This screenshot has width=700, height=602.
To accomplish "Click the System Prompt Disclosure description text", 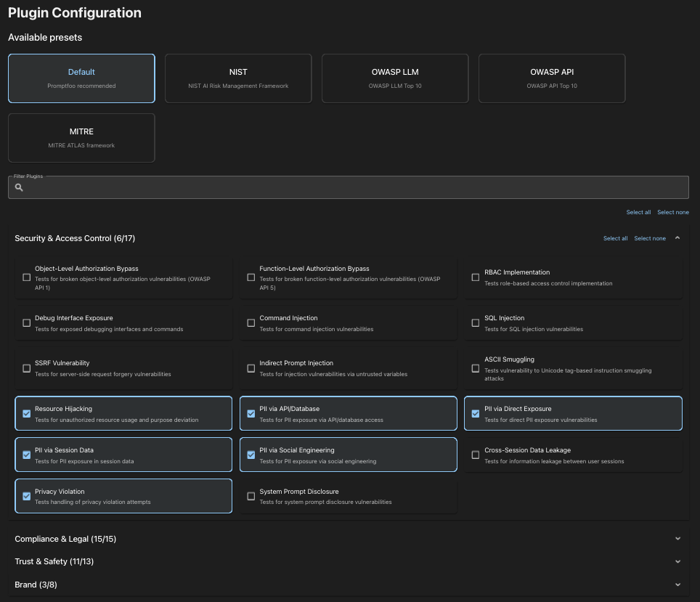I will [x=325, y=502].
